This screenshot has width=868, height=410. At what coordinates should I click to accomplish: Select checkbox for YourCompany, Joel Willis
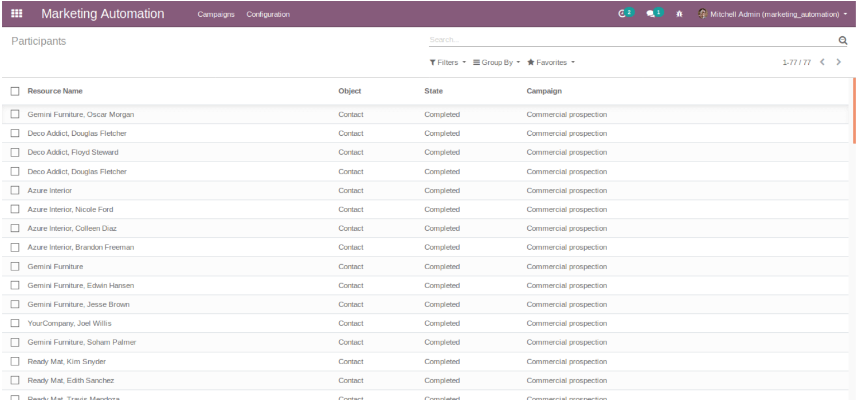point(15,323)
